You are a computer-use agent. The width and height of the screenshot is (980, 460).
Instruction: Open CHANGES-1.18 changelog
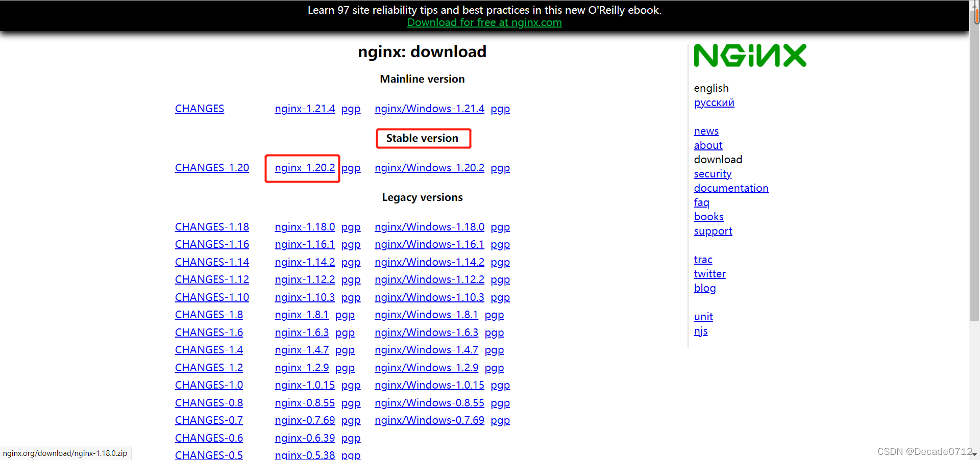[212, 227]
